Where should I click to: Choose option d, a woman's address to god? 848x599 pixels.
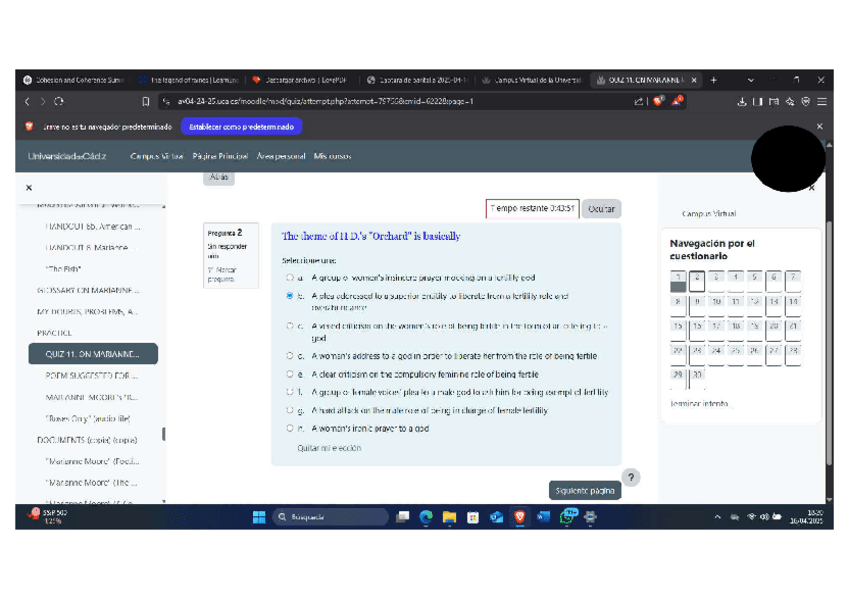(290, 356)
